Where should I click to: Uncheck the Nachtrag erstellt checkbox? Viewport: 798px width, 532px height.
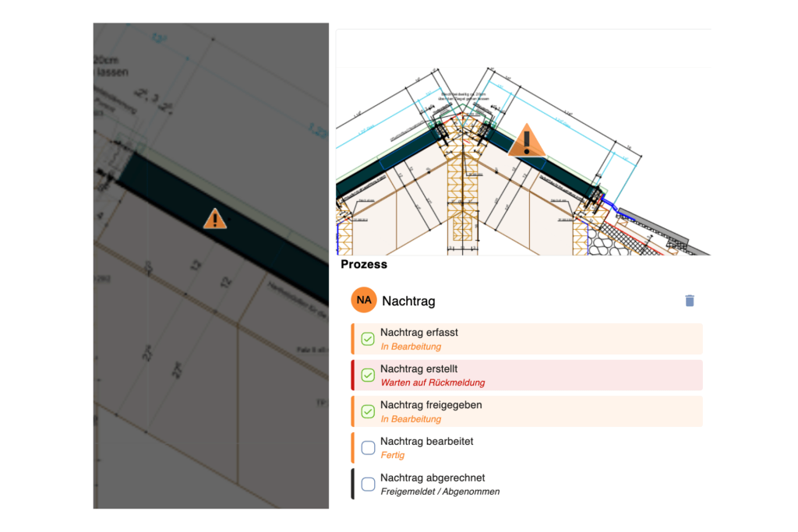[368, 375]
